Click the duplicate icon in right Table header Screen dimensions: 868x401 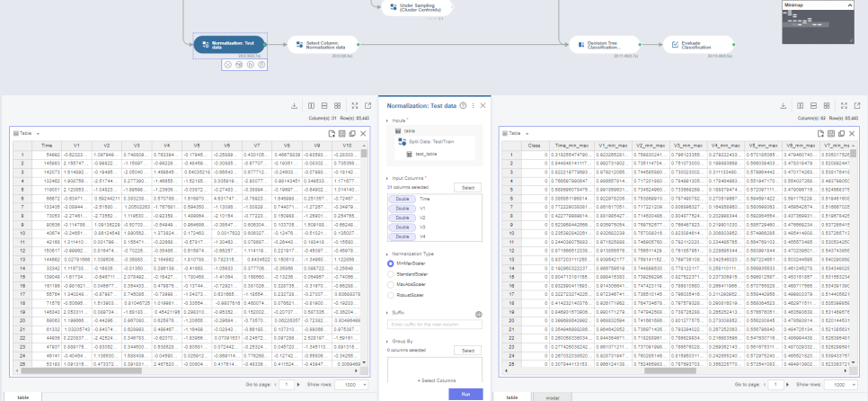click(x=841, y=133)
